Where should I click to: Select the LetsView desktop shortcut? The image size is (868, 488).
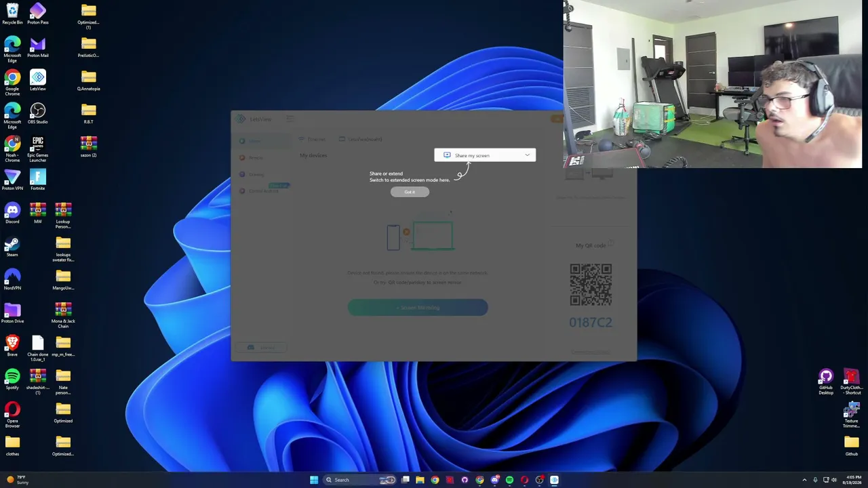point(38,81)
